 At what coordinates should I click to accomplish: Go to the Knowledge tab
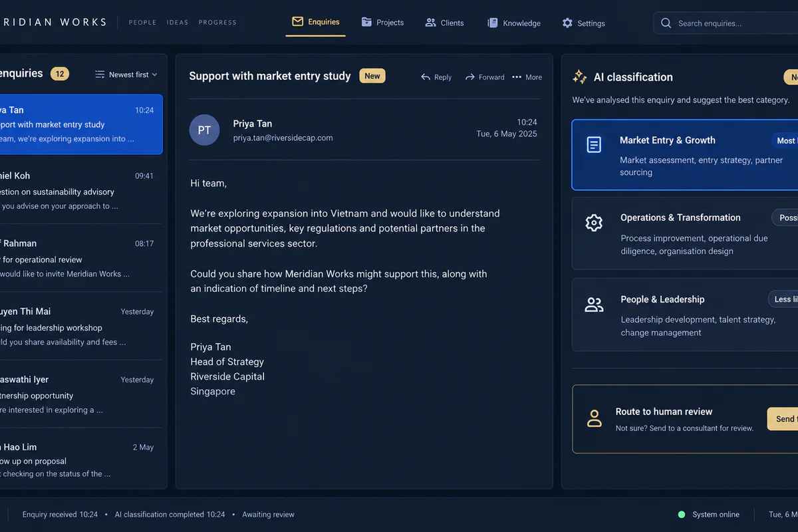(x=514, y=23)
